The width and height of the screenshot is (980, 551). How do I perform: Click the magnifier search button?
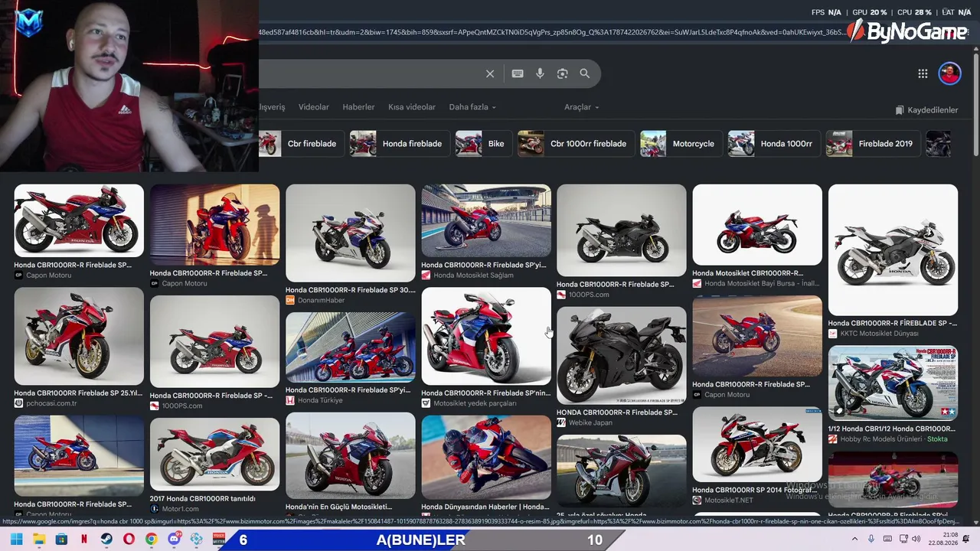click(585, 73)
